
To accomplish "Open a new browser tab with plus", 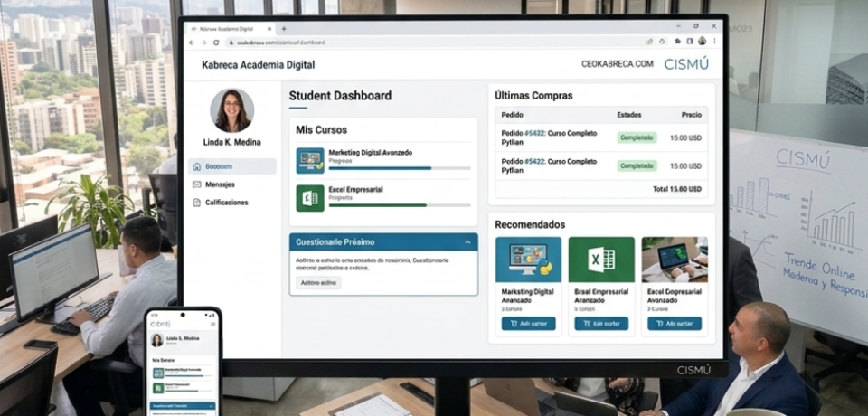I will tap(284, 29).
